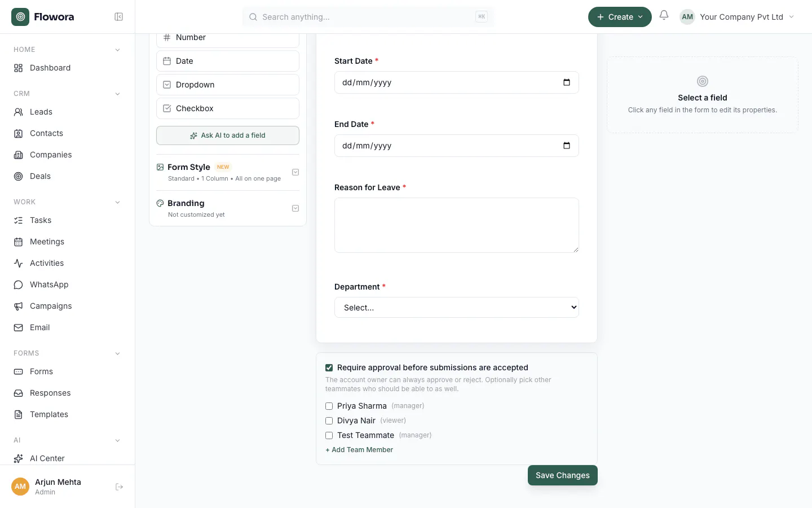Click Ask AI to add a field
The image size is (812, 508).
228,135
